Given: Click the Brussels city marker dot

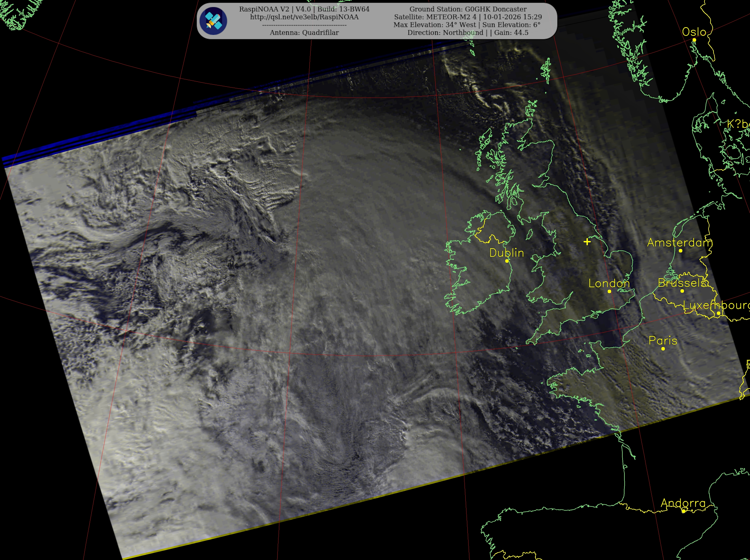Looking at the screenshot, I should point(682,291).
